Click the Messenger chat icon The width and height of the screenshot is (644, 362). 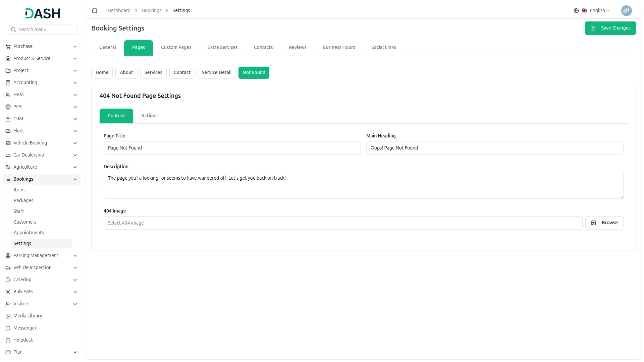(x=8, y=328)
